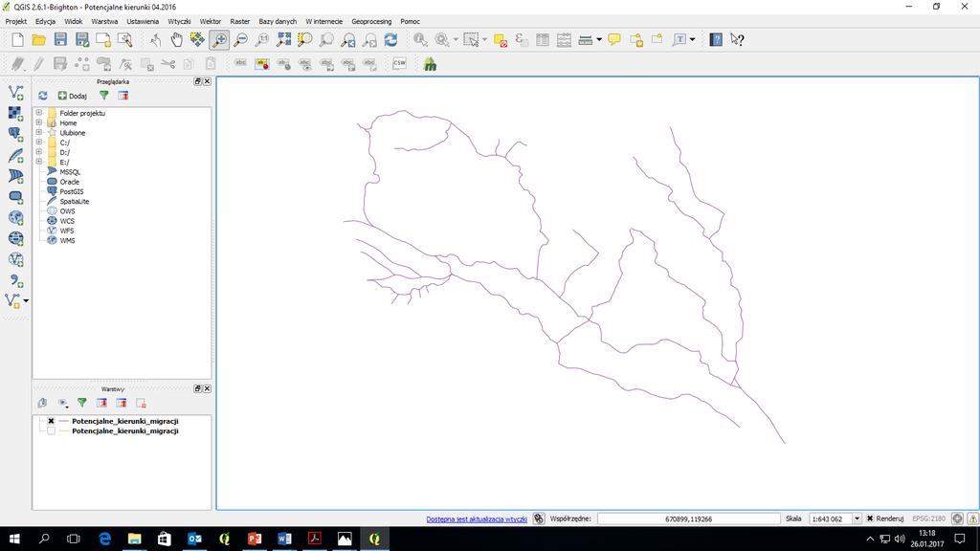
Task: Toggle the Renderuj checkbox
Action: click(x=870, y=518)
